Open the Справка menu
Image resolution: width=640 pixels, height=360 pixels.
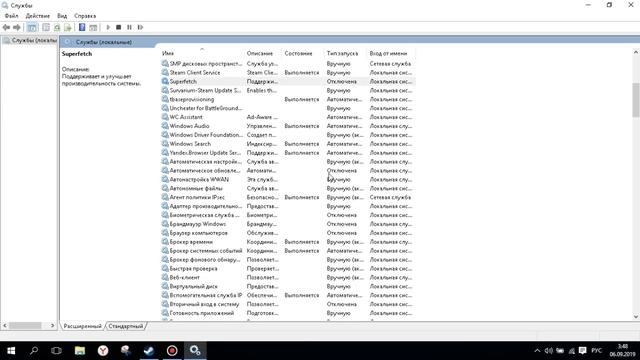[85, 16]
